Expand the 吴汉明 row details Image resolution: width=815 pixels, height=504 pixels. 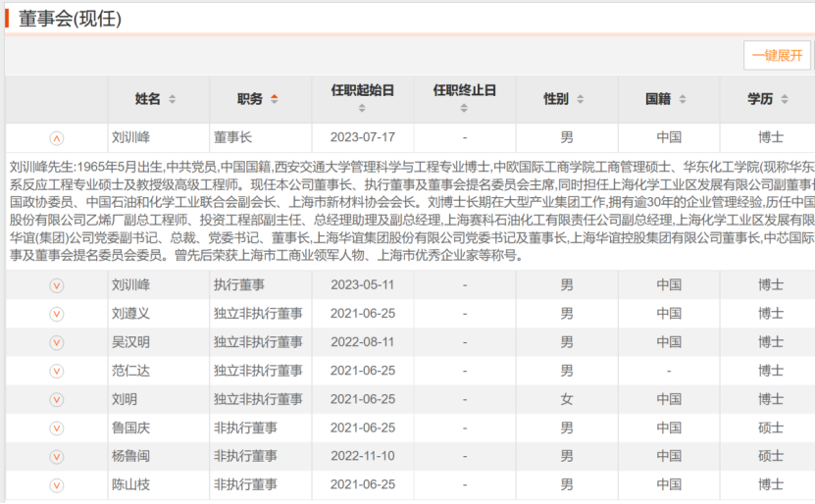click(x=57, y=342)
